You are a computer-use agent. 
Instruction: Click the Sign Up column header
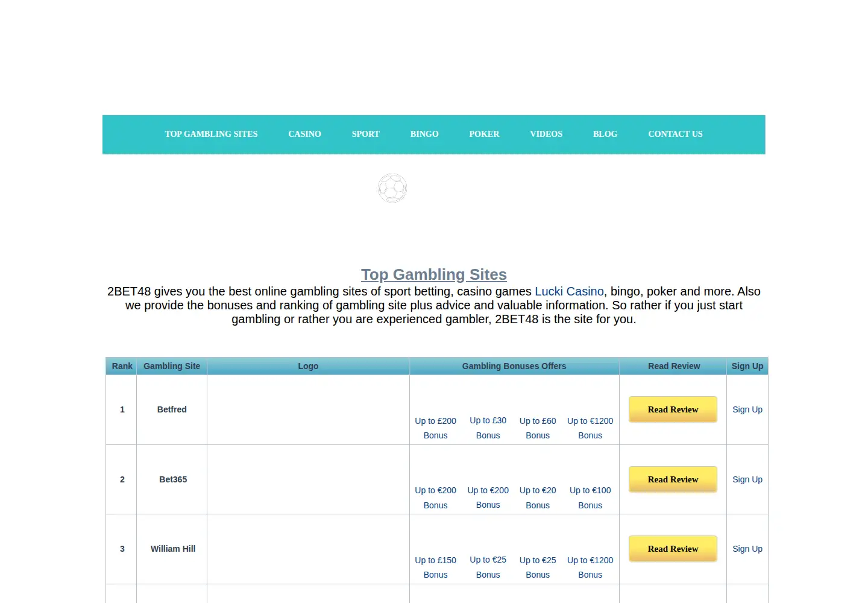[747, 366]
